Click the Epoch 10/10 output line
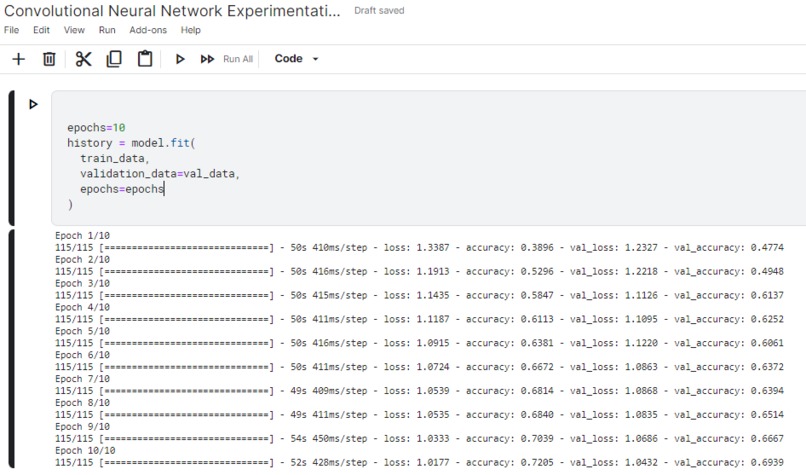Image resolution: width=806 pixels, height=475 pixels. [x=85, y=451]
